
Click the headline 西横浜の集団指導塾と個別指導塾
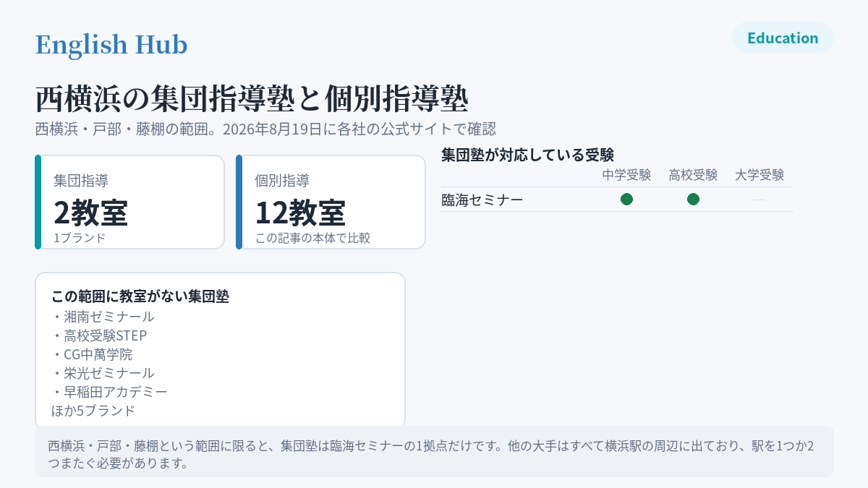pos(252,98)
